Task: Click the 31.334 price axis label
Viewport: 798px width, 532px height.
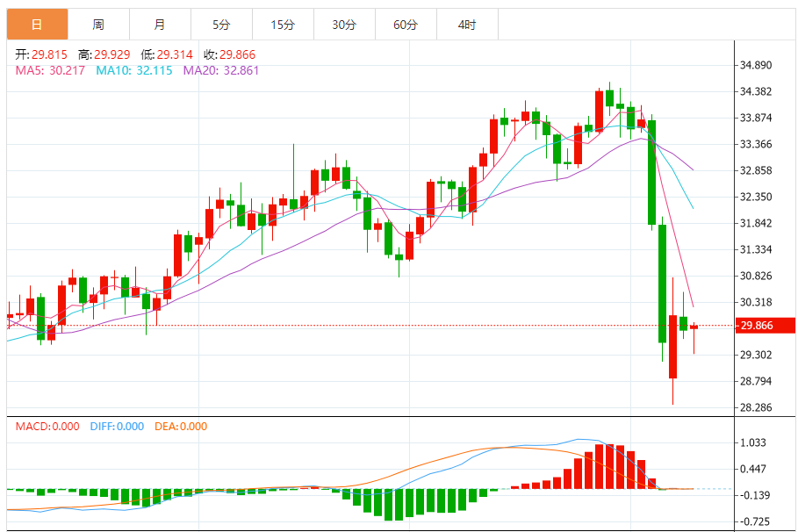Action: [x=756, y=249]
